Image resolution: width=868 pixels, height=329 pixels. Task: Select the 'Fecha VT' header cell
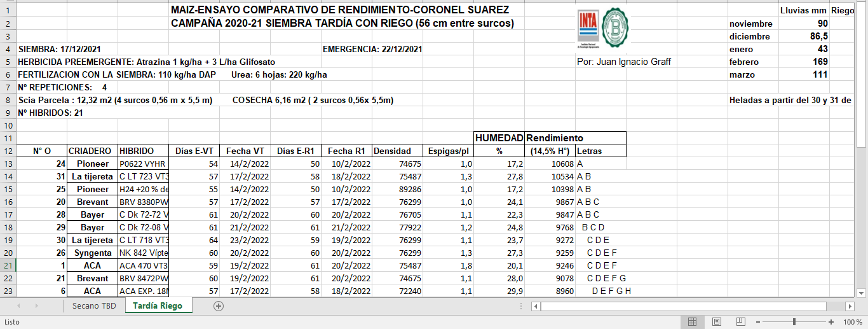click(x=245, y=151)
